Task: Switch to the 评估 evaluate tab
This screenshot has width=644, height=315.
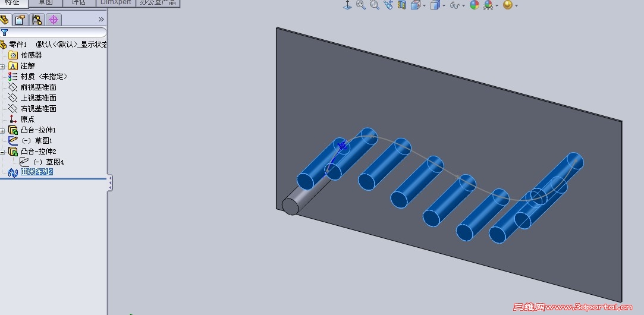Action: 79,3
